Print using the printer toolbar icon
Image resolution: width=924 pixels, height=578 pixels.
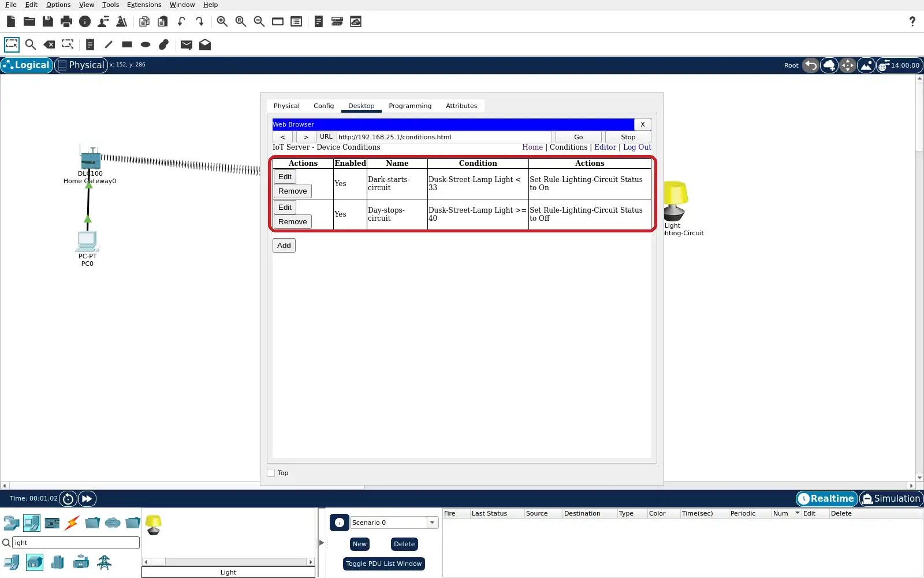tap(66, 21)
